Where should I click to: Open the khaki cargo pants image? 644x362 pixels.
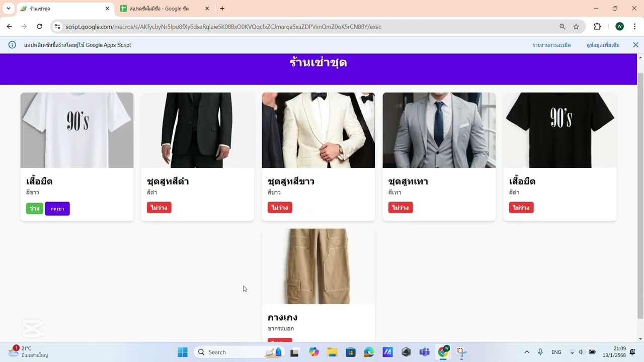tap(318, 266)
